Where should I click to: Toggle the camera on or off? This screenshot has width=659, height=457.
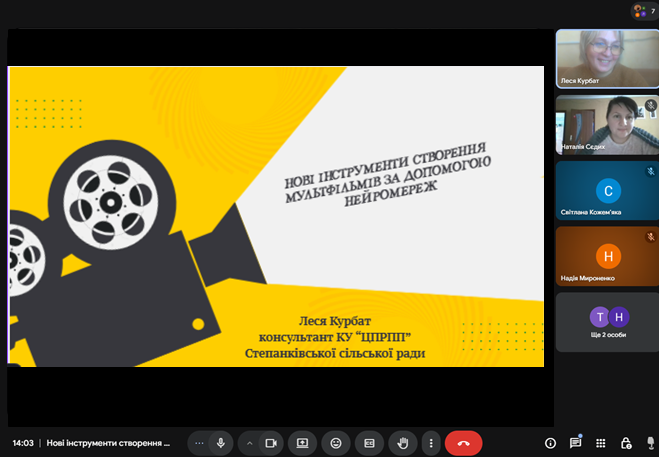tap(271, 442)
